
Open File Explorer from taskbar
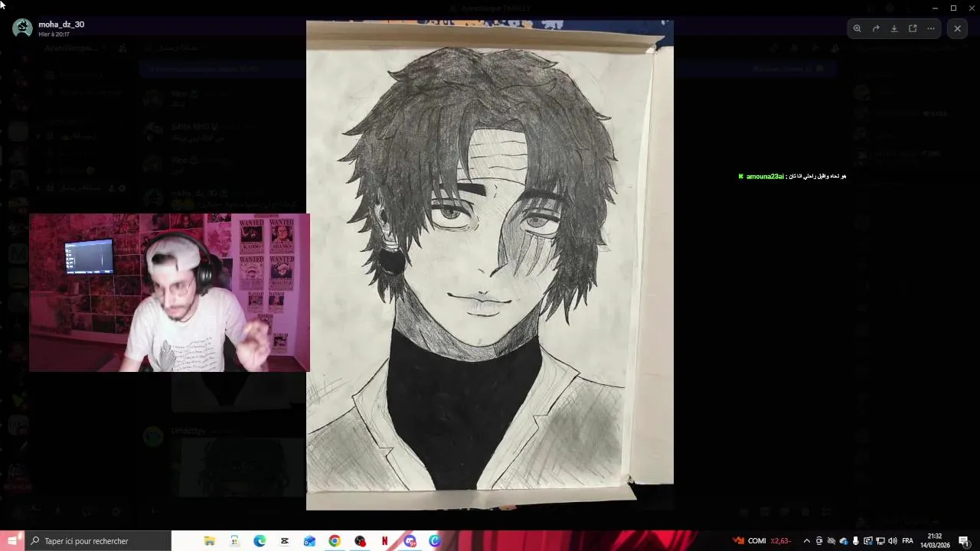pyautogui.click(x=210, y=541)
